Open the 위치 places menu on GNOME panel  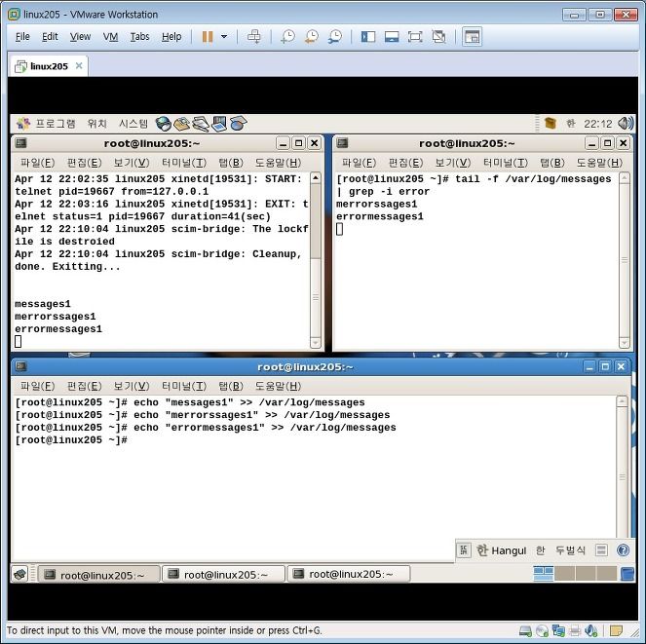pos(97,123)
